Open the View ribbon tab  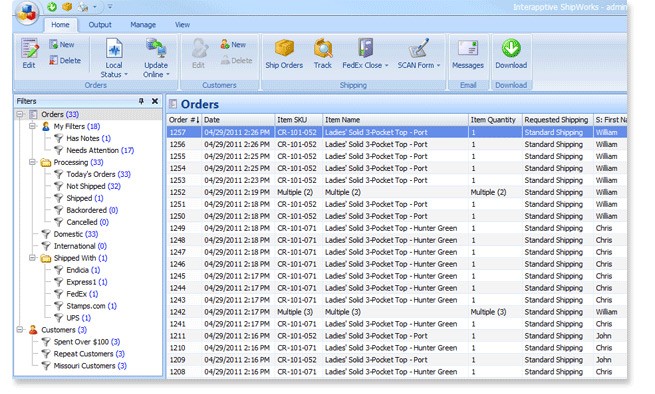[x=182, y=25]
